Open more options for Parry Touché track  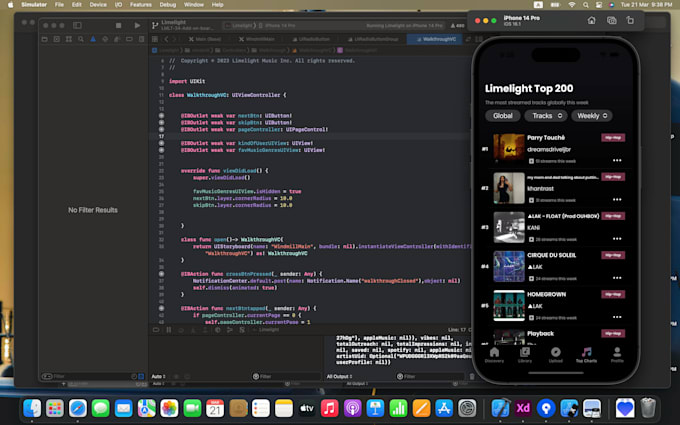pyautogui.click(x=617, y=160)
